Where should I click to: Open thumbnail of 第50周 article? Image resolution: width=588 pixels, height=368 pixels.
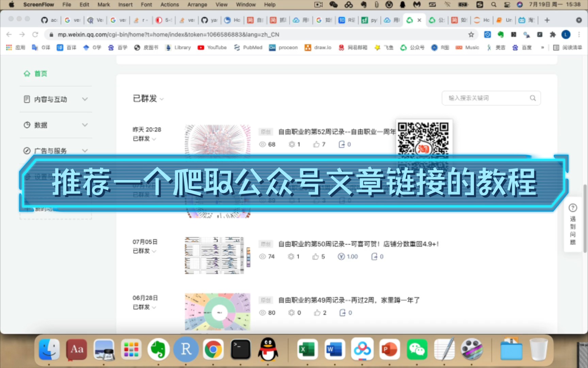217,255
